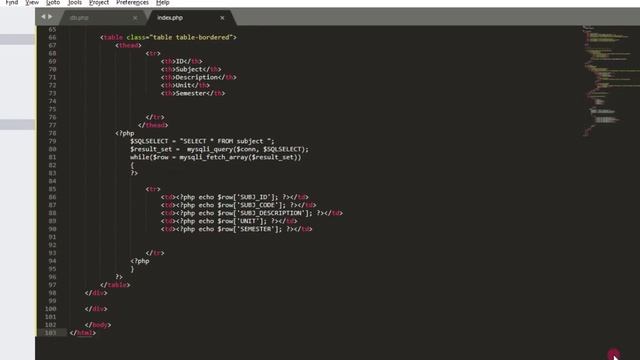Viewport: 640px width, 360px height.
Task: Click the echo $row['SUBJ_DESCRIPTION'] line
Action: [x=251, y=213]
